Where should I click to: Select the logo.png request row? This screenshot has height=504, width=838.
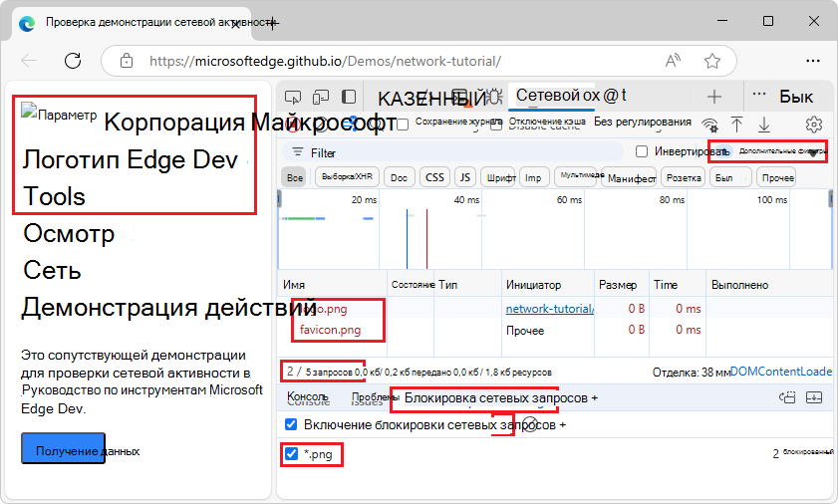pos(556,309)
